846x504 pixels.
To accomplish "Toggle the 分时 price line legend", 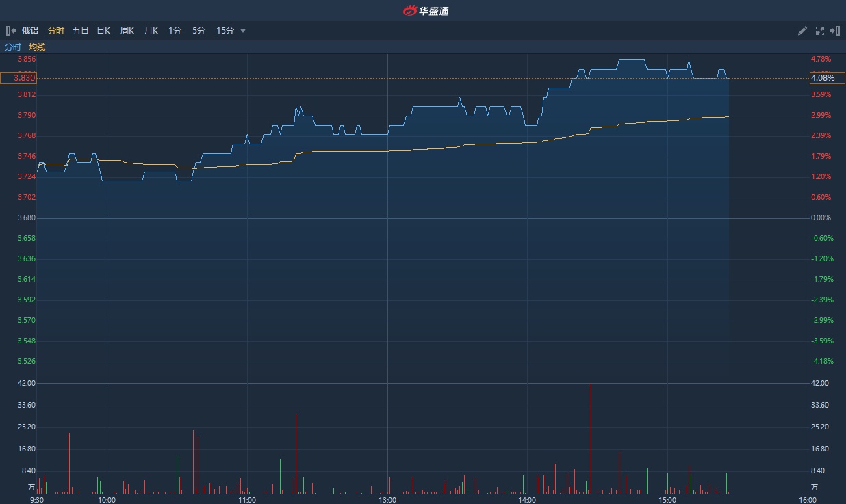I will click(13, 47).
